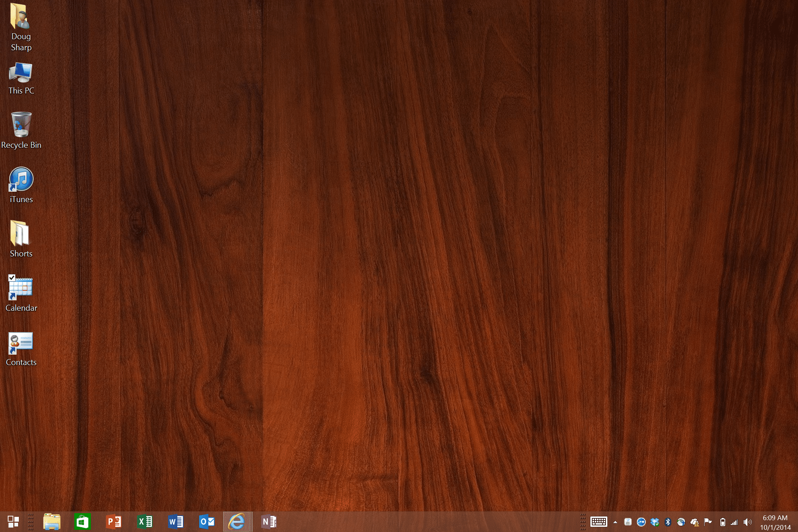Launch the Windows Store from taskbar
Screen dimensions: 798x532
tap(82, 522)
